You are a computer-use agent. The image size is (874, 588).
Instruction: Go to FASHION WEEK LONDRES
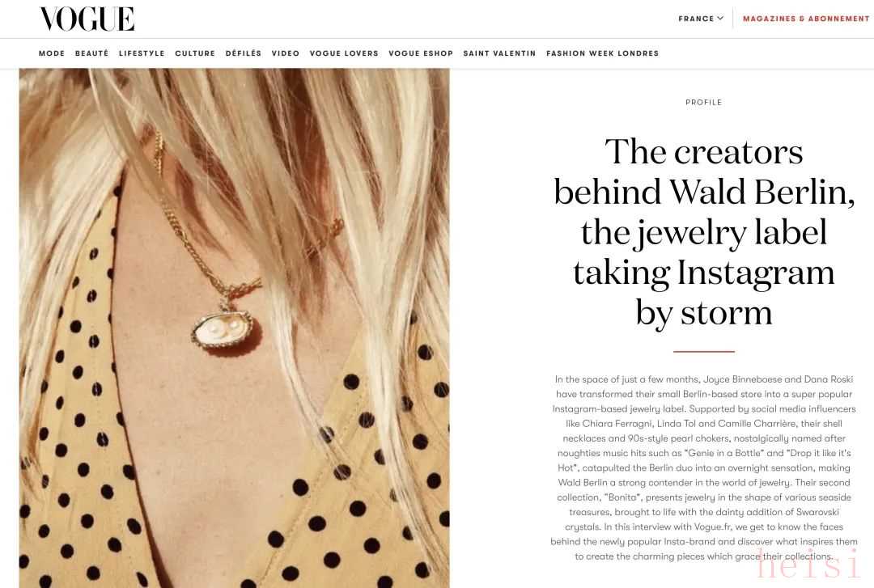[603, 53]
